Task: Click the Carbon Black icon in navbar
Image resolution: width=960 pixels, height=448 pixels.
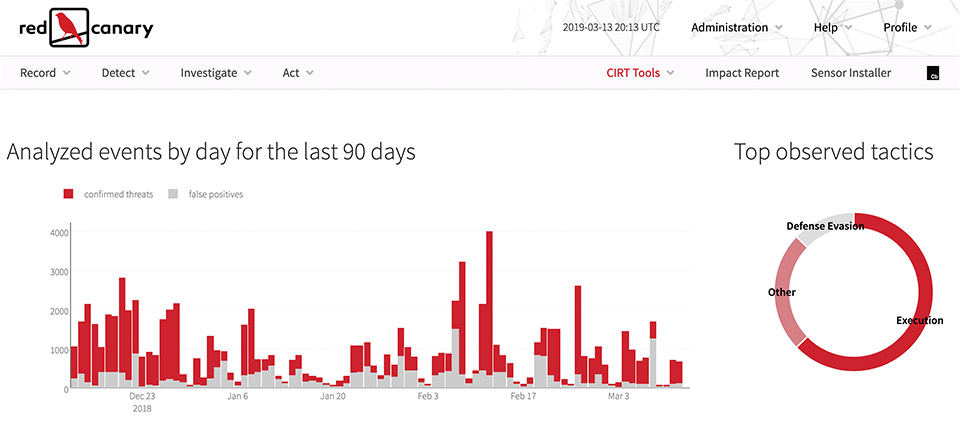Action: [x=933, y=74]
